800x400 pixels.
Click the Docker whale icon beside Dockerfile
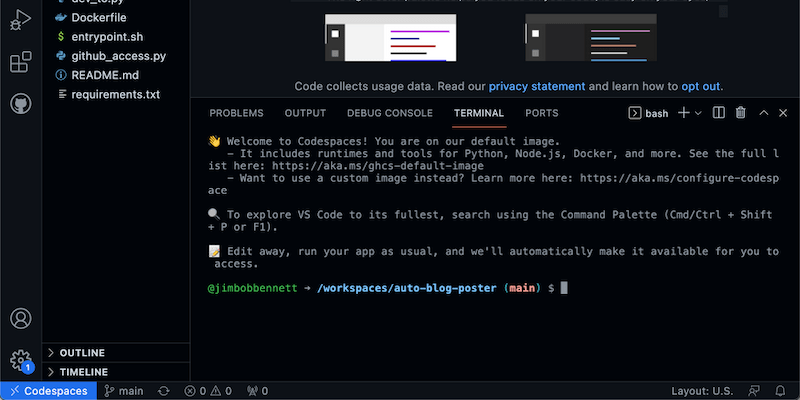(x=61, y=17)
